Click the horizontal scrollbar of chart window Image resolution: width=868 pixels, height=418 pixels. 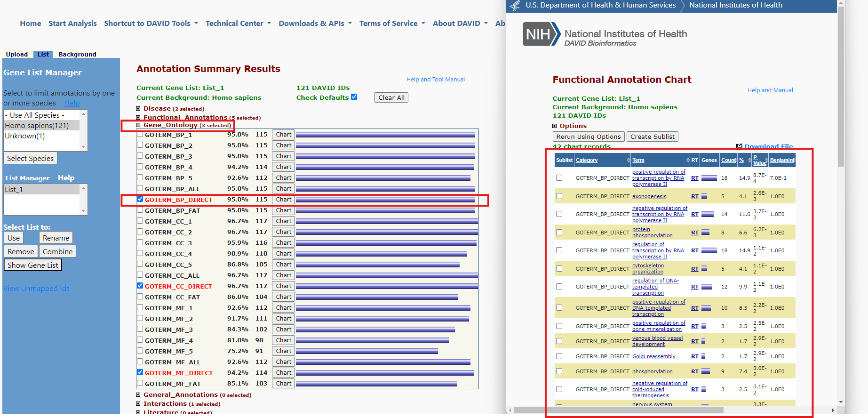619,410
